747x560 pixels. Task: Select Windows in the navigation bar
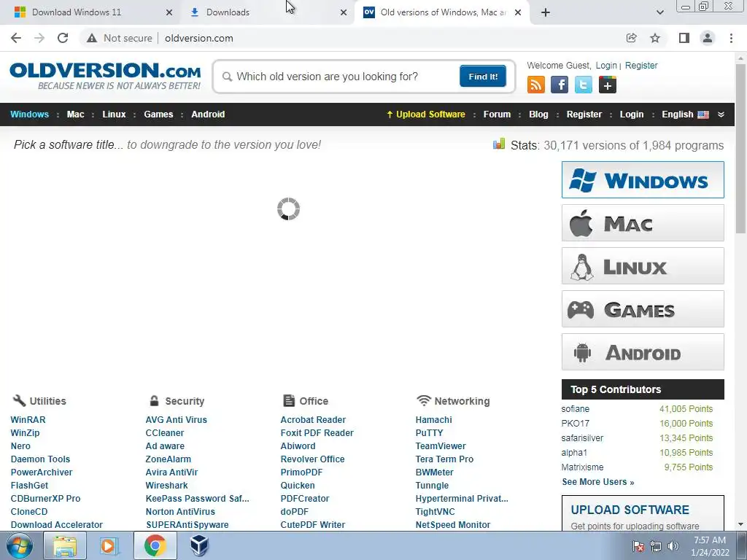click(x=29, y=114)
